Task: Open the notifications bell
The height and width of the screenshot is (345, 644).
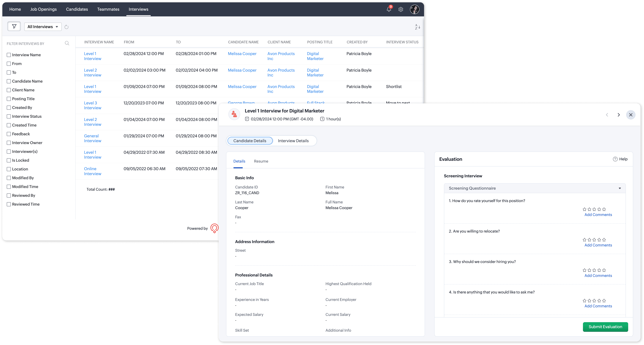Action: click(389, 10)
